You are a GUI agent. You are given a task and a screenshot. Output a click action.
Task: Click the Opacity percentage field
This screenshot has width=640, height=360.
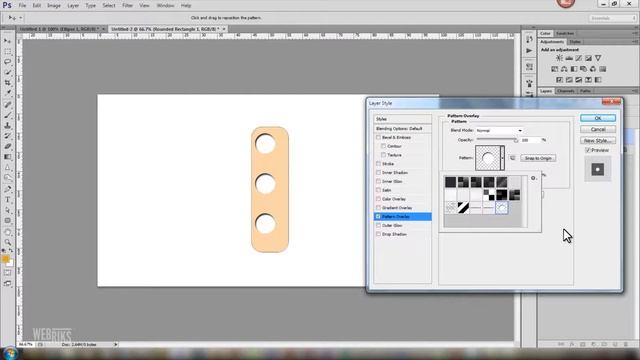click(x=530, y=140)
